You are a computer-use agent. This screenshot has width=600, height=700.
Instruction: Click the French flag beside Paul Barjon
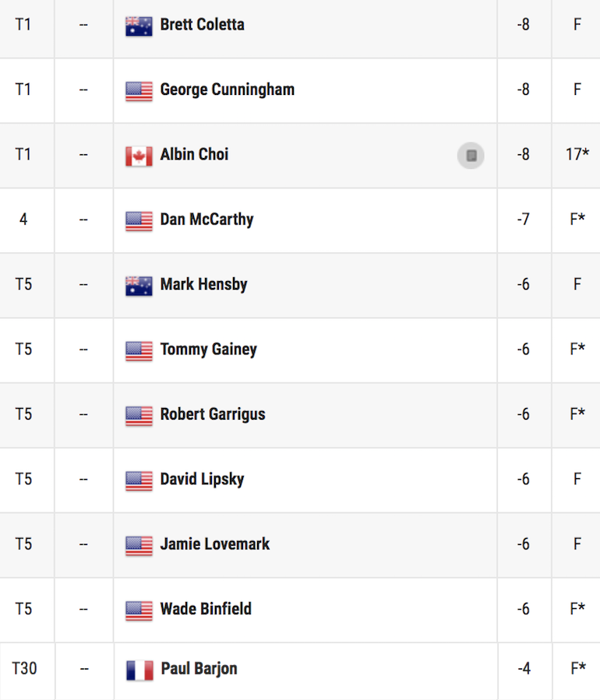click(x=139, y=670)
